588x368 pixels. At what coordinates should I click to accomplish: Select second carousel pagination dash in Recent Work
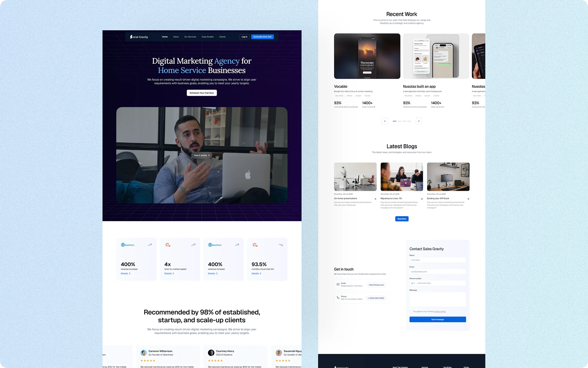coord(399,121)
